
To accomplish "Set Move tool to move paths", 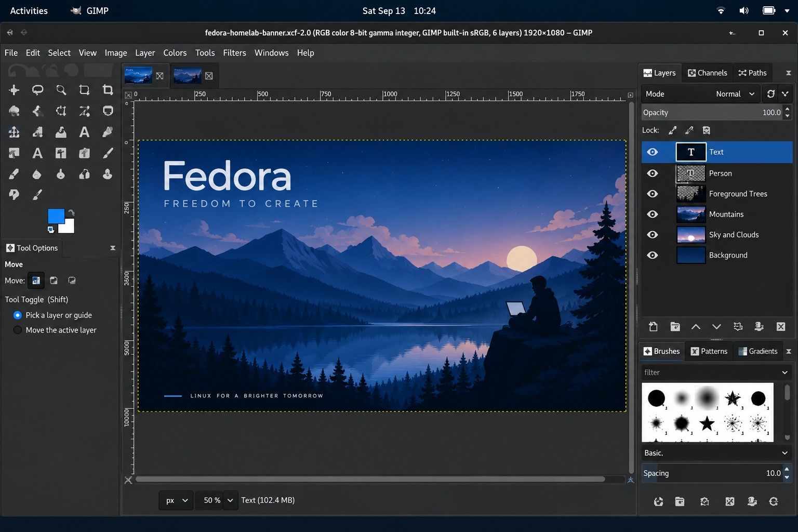I will pyautogui.click(x=72, y=281).
